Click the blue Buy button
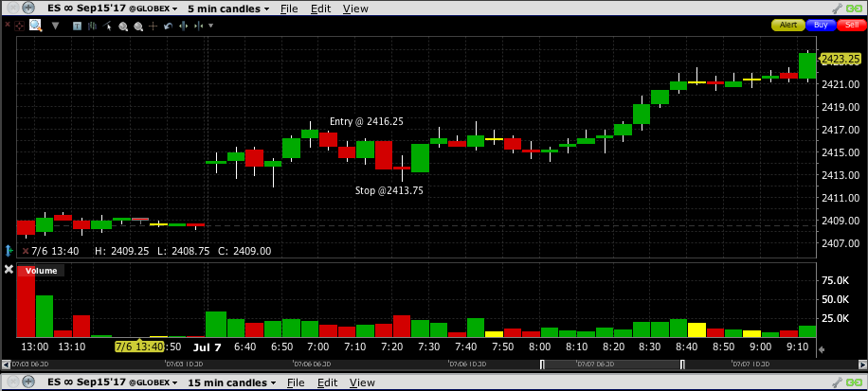This screenshot has width=868, height=391. pyautogui.click(x=821, y=25)
